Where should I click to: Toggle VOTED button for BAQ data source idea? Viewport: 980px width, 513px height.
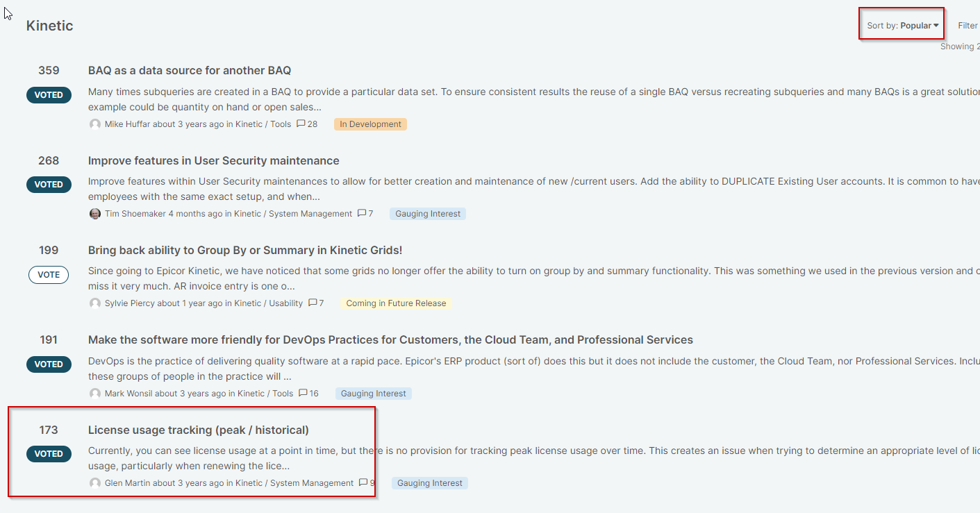(49, 95)
